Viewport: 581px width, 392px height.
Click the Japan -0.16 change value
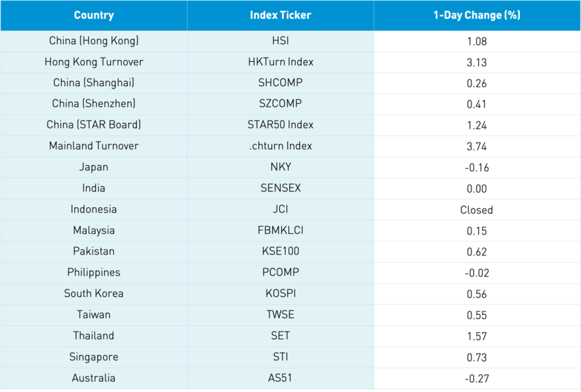pyautogui.click(x=477, y=168)
